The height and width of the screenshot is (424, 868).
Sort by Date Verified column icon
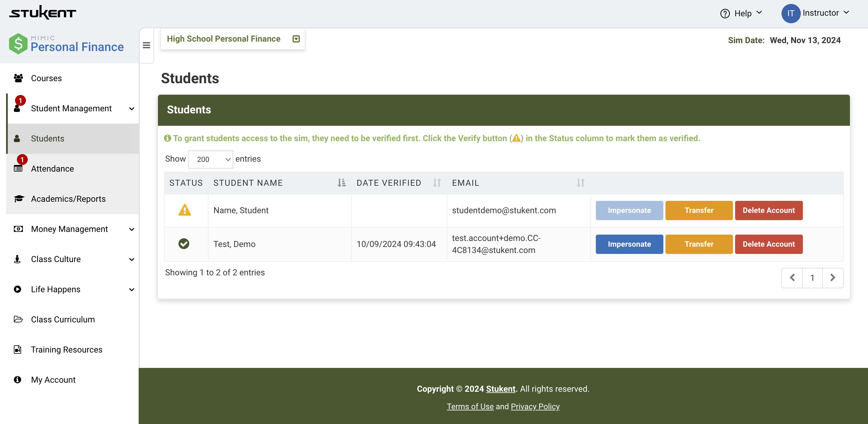point(437,183)
